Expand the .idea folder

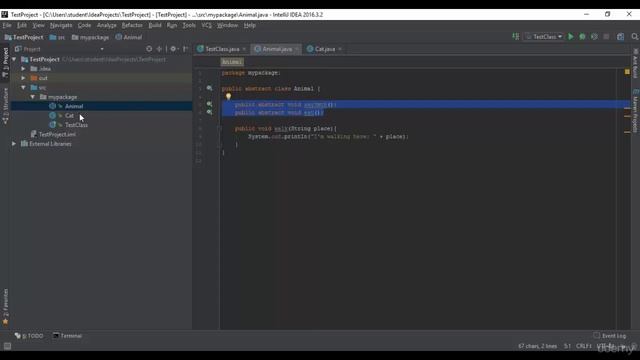click(x=23, y=69)
